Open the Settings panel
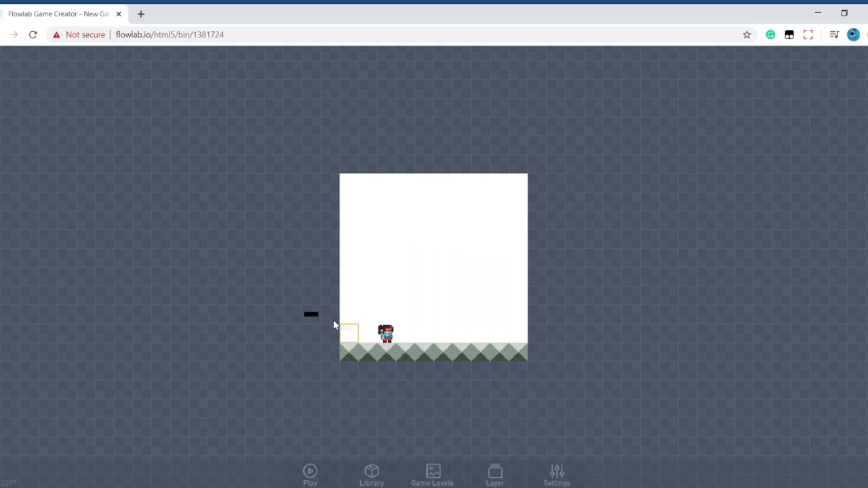 [x=557, y=474]
